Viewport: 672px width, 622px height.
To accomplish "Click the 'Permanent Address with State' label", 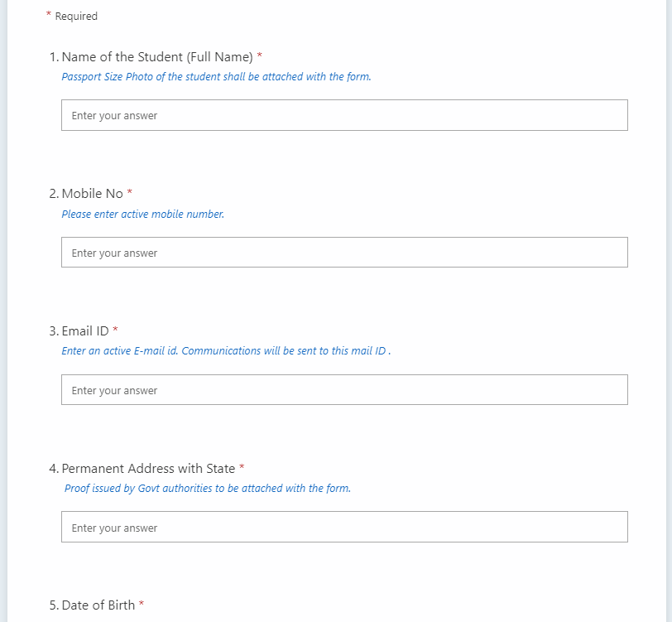I will [148, 468].
